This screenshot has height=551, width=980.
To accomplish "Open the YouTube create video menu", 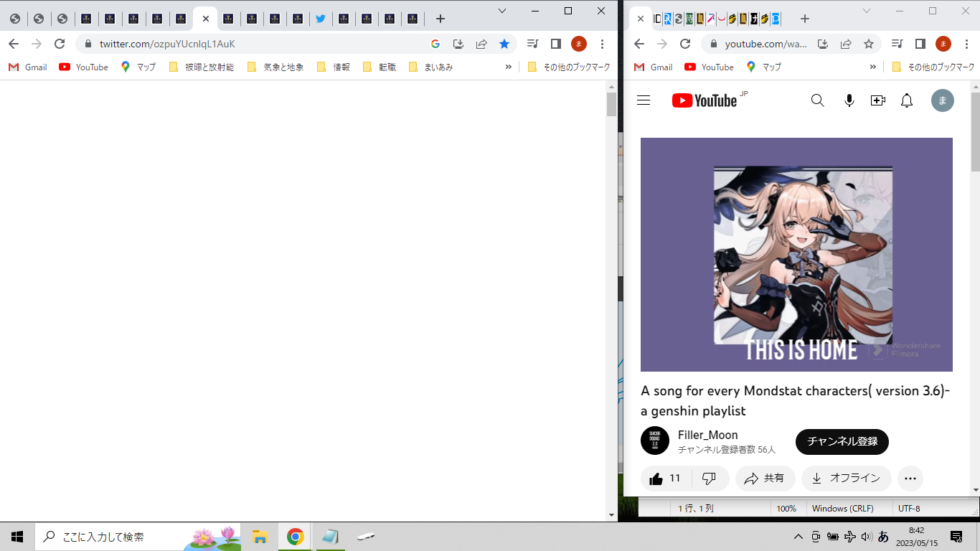I will 878,100.
